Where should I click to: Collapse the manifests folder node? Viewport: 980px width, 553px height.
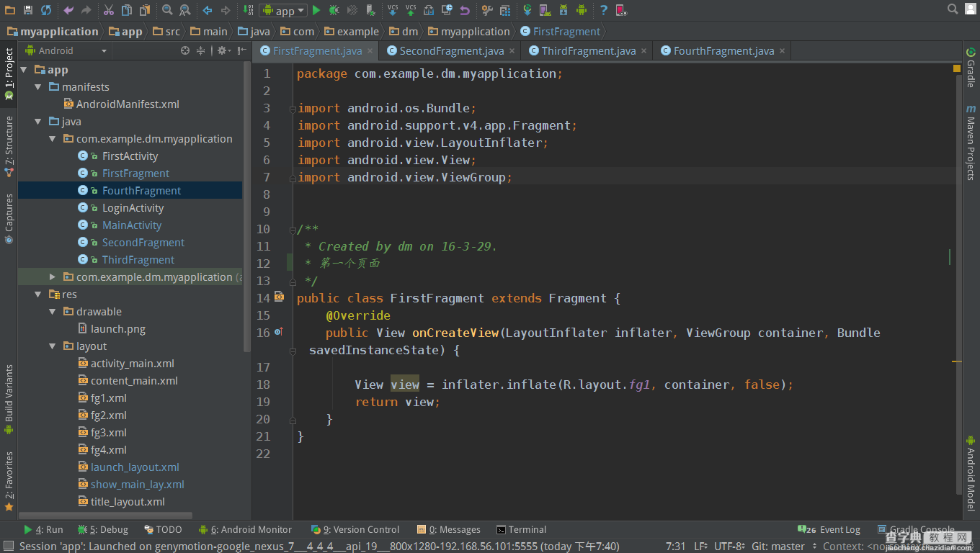click(x=38, y=87)
